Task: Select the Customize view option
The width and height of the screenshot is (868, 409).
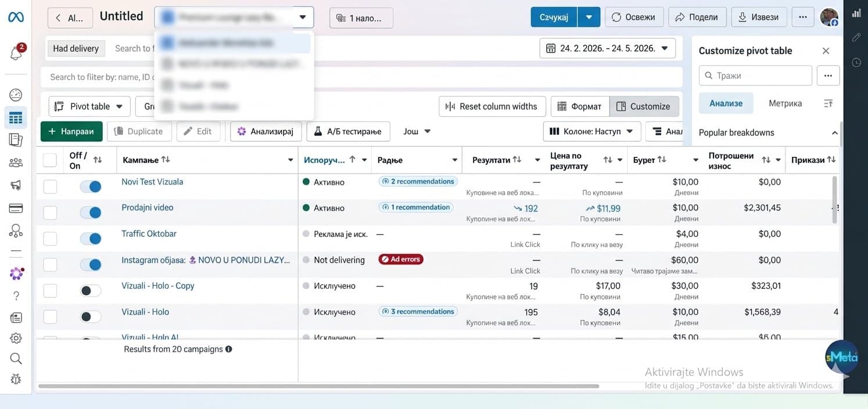Action: [x=644, y=106]
